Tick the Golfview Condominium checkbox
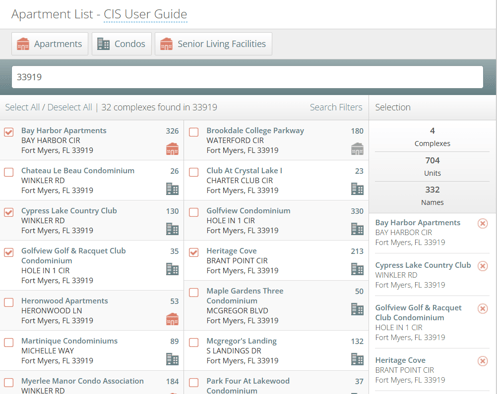This screenshot has width=497, height=394. 194,212
